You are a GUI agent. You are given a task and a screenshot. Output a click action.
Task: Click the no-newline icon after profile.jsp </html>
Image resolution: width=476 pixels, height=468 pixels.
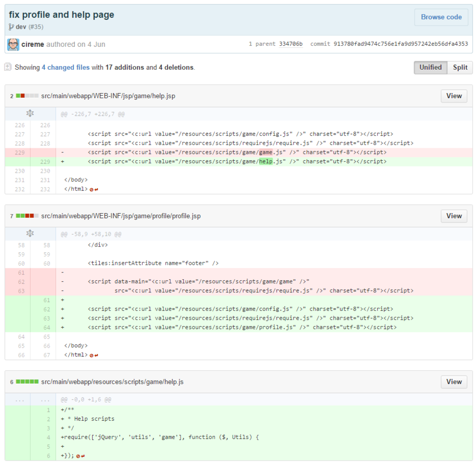coord(94,355)
